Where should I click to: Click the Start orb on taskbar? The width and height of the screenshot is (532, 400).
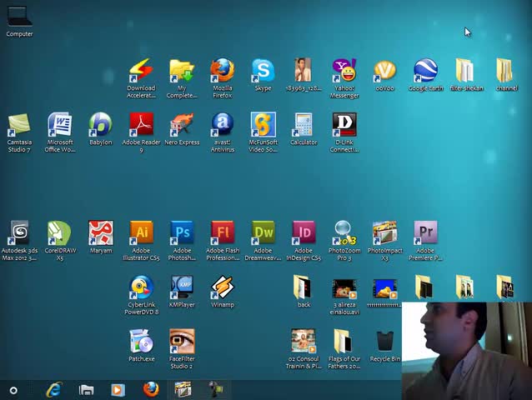tap(13, 391)
